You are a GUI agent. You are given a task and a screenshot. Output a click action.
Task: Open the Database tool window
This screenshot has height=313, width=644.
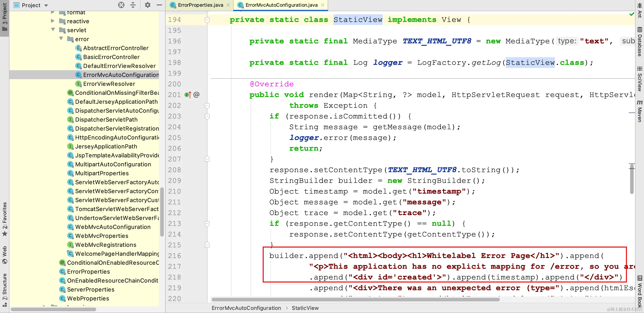pos(640,42)
